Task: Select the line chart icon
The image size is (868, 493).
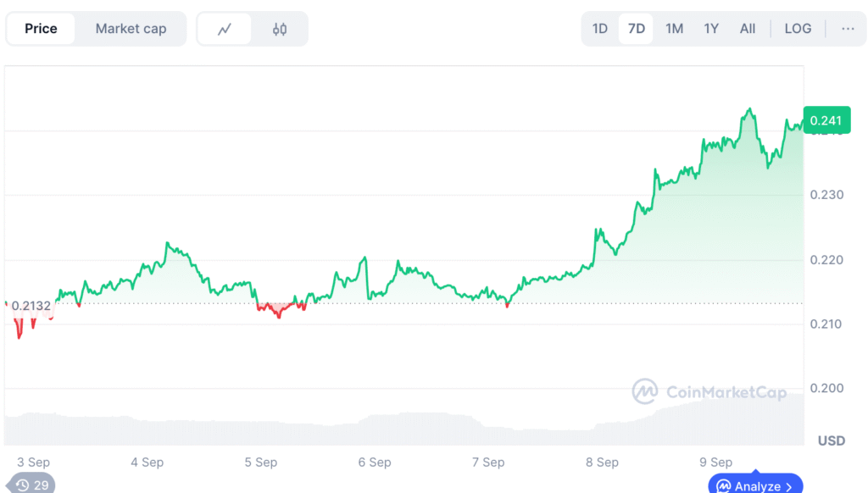Action: (x=225, y=29)
